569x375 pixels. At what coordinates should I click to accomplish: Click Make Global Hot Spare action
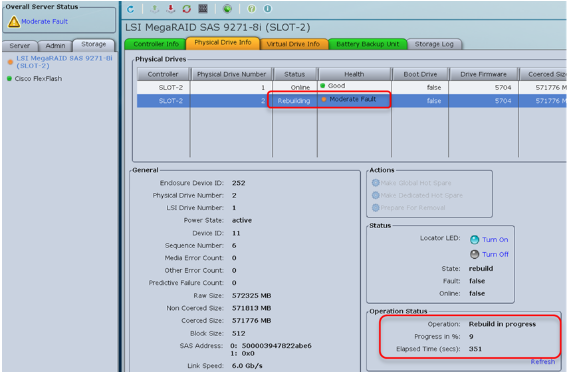tap(416, 183)
